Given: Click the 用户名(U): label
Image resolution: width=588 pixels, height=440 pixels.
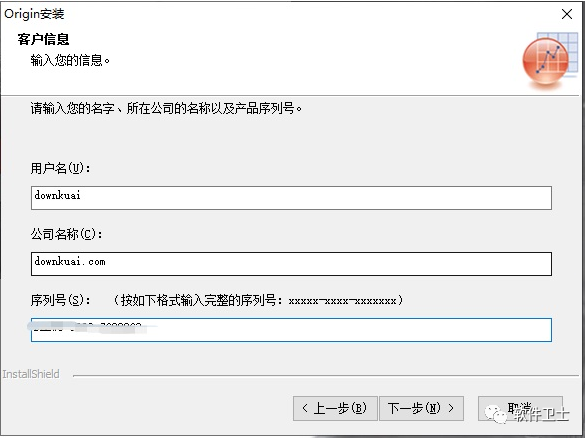Looking at the screenshot, I should (x=60, y=168).
